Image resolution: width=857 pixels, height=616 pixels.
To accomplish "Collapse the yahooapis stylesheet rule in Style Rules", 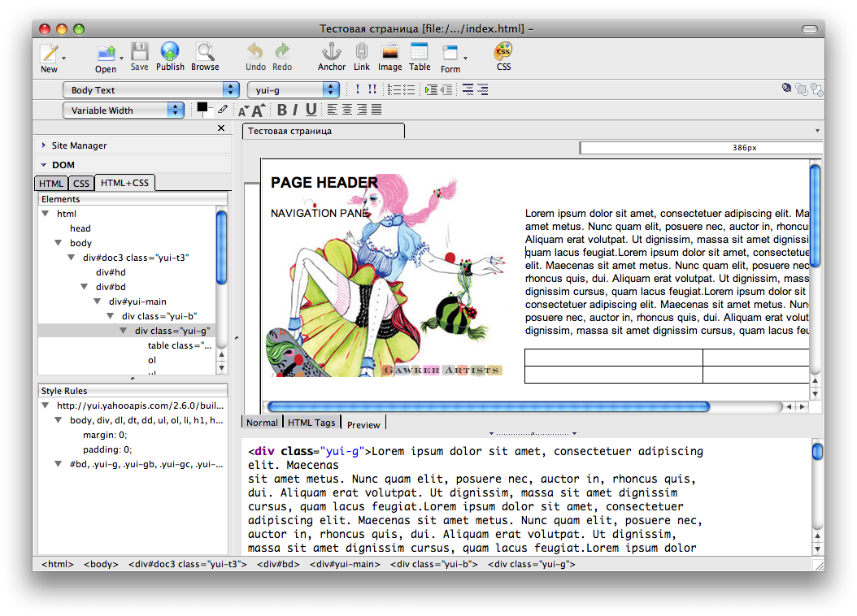I will pos(46,406).
